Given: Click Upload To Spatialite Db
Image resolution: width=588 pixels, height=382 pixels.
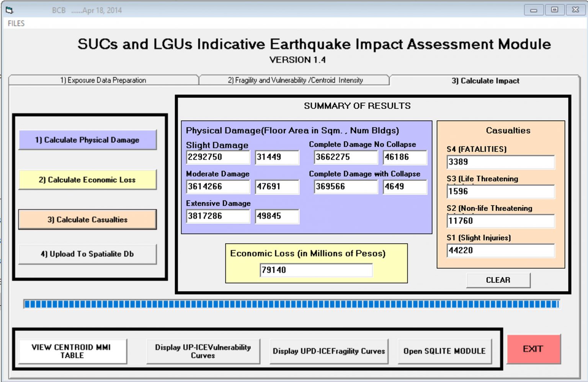Looking at the screenshot, I should (x=88, y=254).
